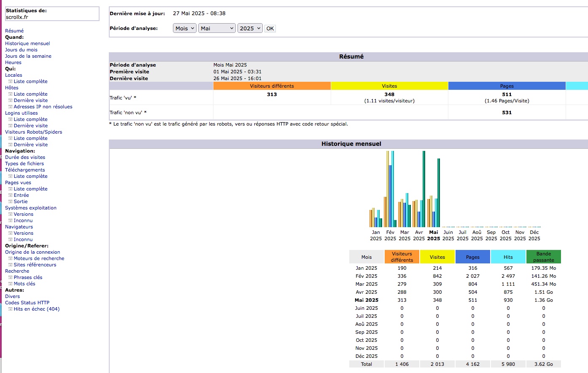Click the icon next to Phrases clés
This screenshot has height=373, width=588.
pos(10,278)
